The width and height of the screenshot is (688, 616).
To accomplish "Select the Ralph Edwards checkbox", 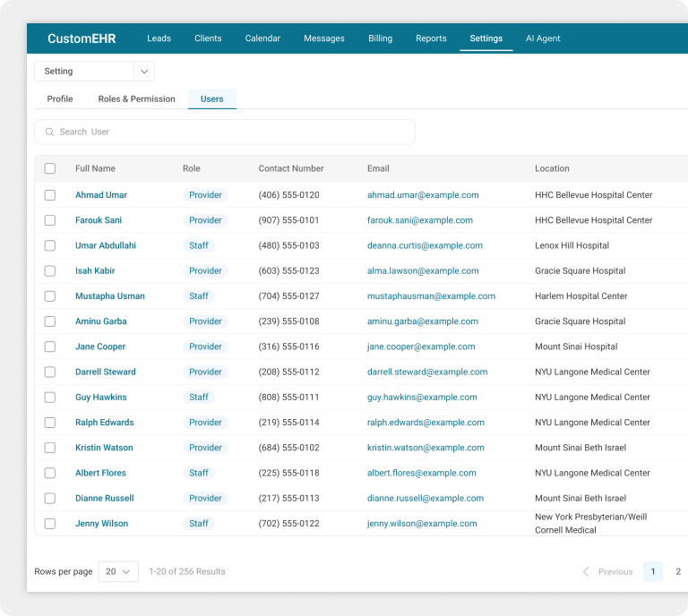I will (x=50, y=423).
